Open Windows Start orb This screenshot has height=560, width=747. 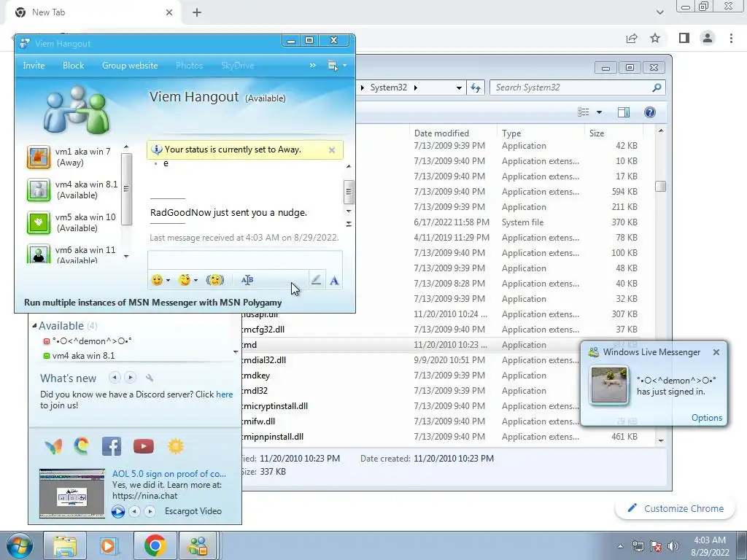[19, 545]
